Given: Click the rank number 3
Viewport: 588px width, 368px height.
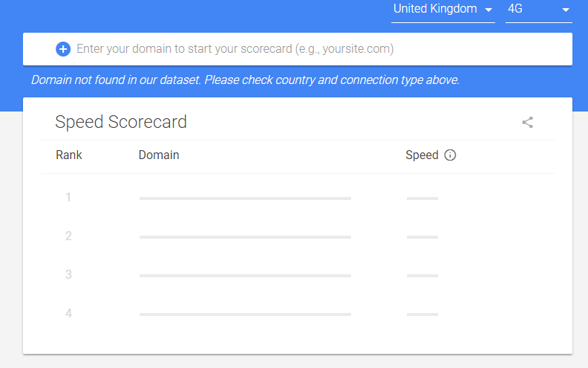Looking at the screenshot, I should tap(68, 274).
